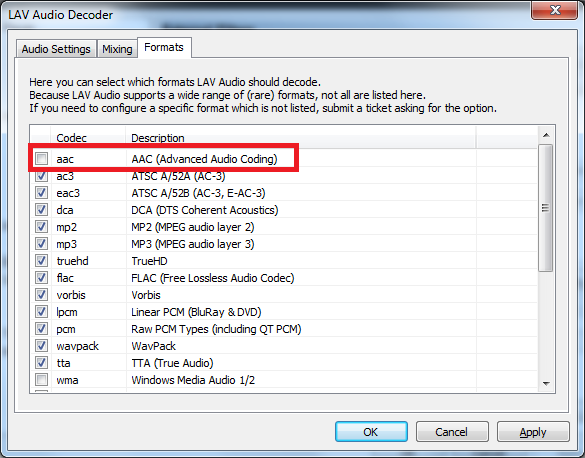Click the scroll up arrow of codec list
The height and width of the screenshot is (458, 585).
[x=546, y=135]
